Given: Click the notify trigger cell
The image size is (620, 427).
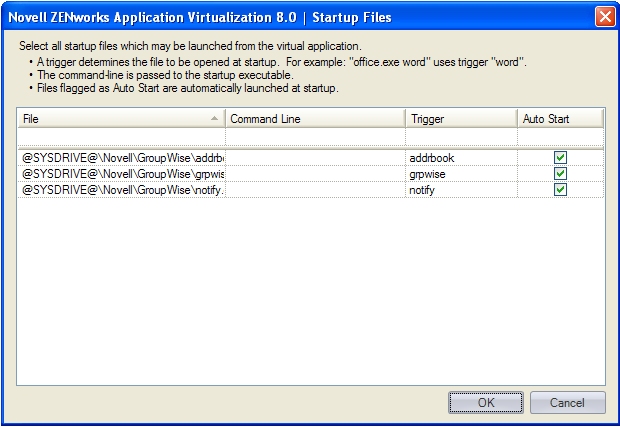Looking at the screenshot, I should (461, 190).
